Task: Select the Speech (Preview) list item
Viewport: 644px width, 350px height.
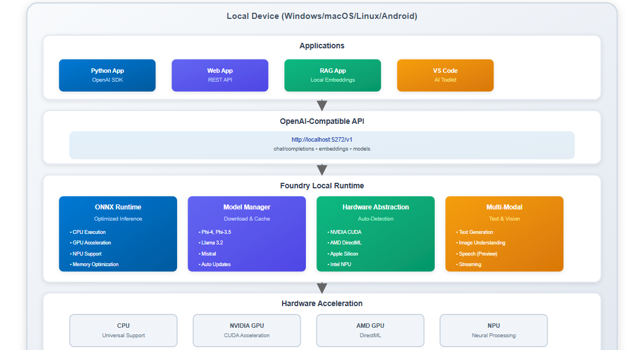Action: point(477,254)
